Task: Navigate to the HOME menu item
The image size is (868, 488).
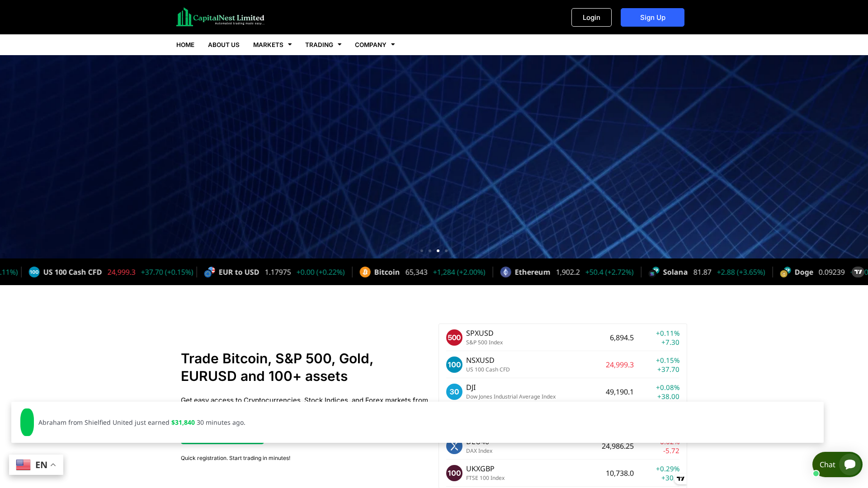Action: pyautogui.click(x=185, y=45)
